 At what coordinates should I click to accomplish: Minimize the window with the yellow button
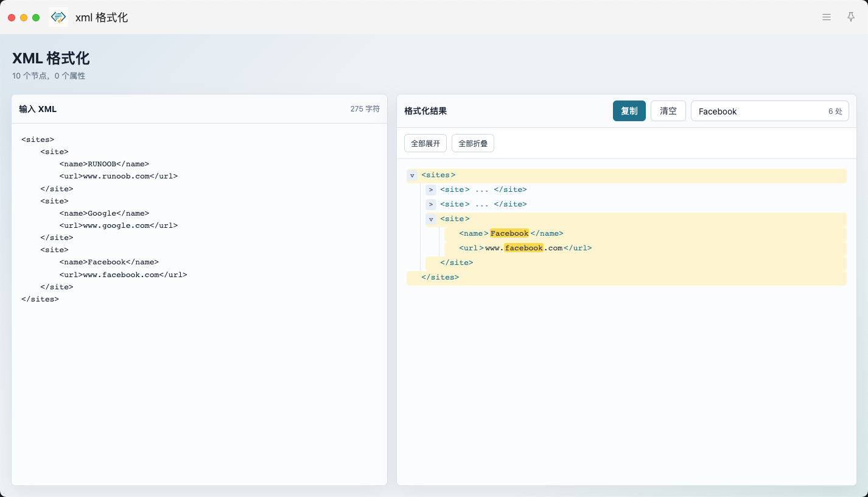tap(24, 18)
